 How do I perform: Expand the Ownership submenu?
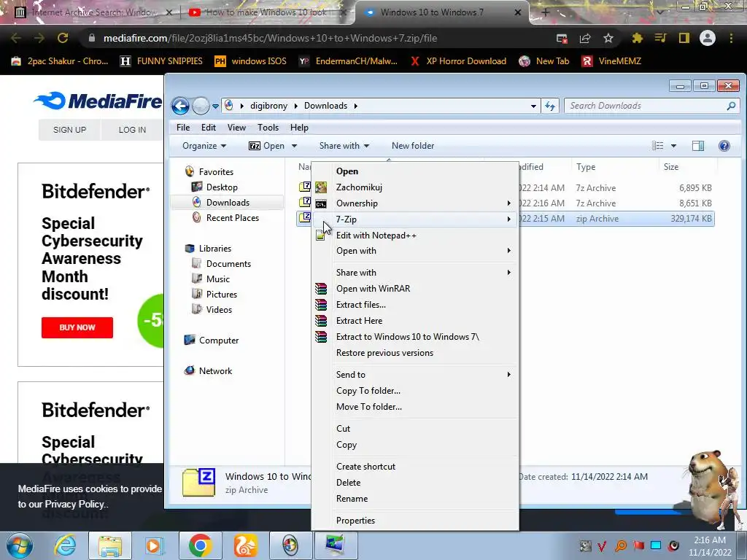(x=414, y=203)
